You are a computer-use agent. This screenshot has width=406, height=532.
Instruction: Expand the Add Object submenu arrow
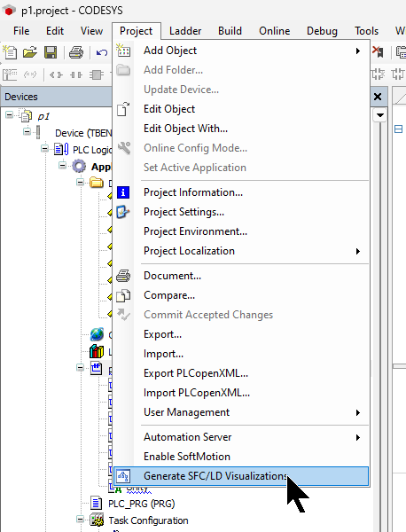click(x=358, y=51)
